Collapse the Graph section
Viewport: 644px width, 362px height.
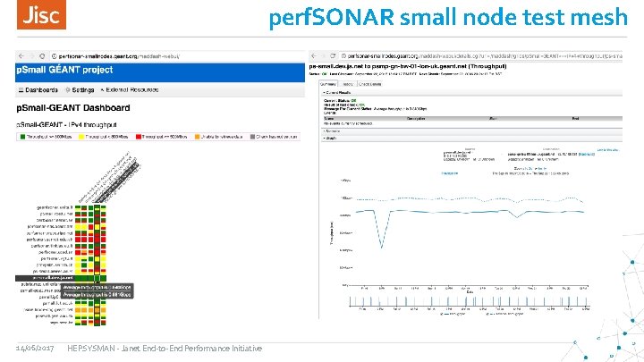point(471,138)
